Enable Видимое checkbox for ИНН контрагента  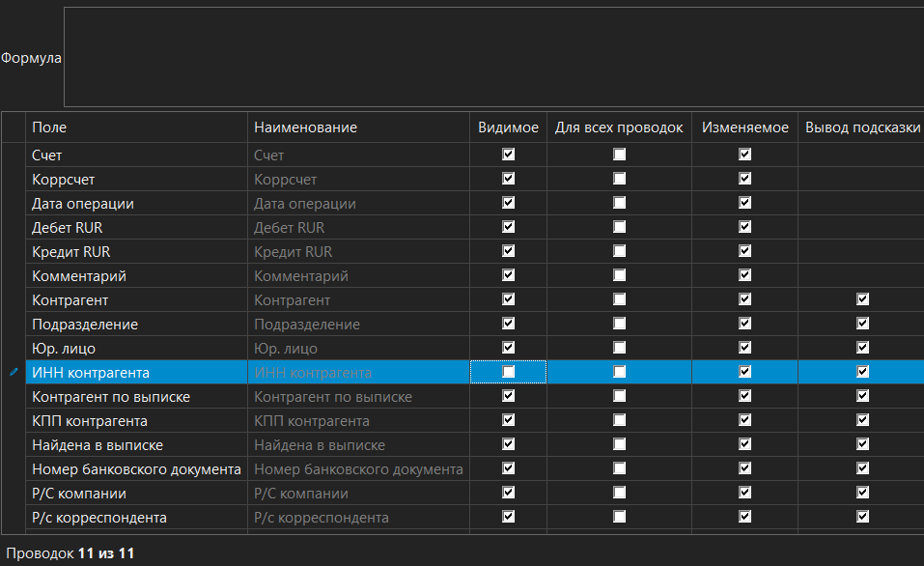coord(509,372)
